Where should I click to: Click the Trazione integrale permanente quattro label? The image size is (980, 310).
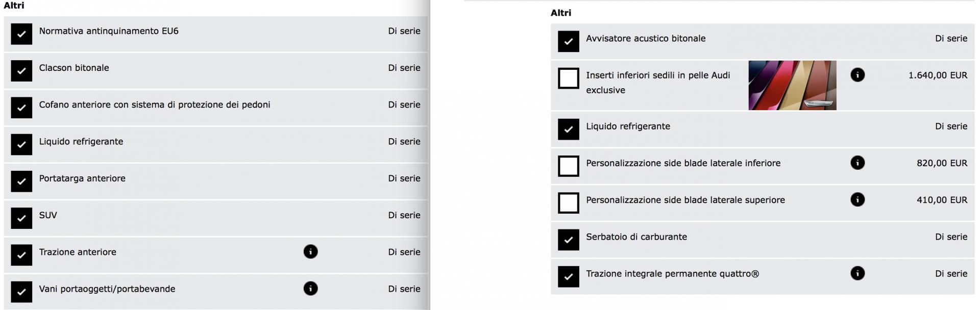(672, 274)
